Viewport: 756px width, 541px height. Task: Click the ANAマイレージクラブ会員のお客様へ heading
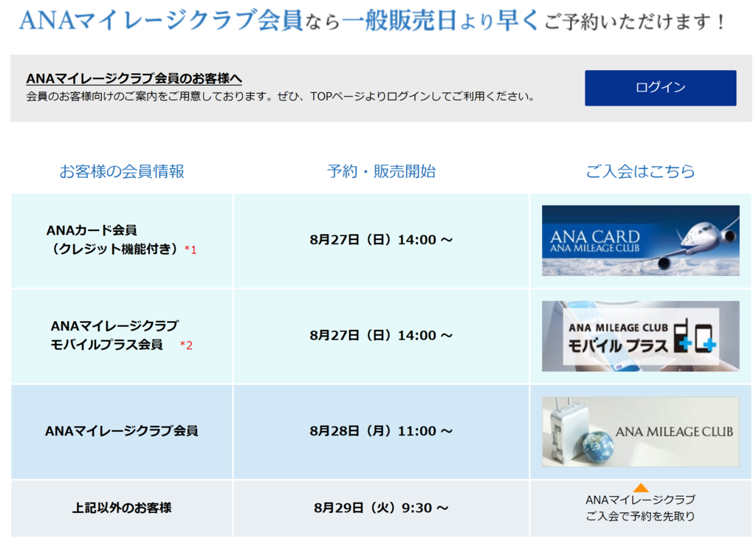[x=134, y=78]
